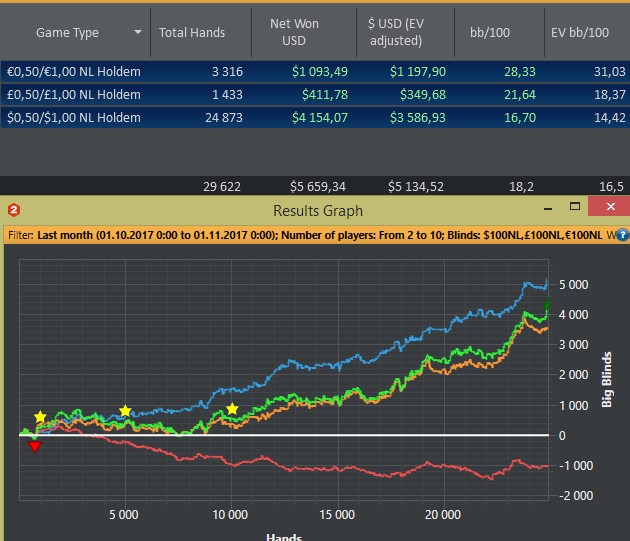Select the yellow star marker above 10 000 hands
Viewport: 630px width, 541px height.
coord(232,409)
